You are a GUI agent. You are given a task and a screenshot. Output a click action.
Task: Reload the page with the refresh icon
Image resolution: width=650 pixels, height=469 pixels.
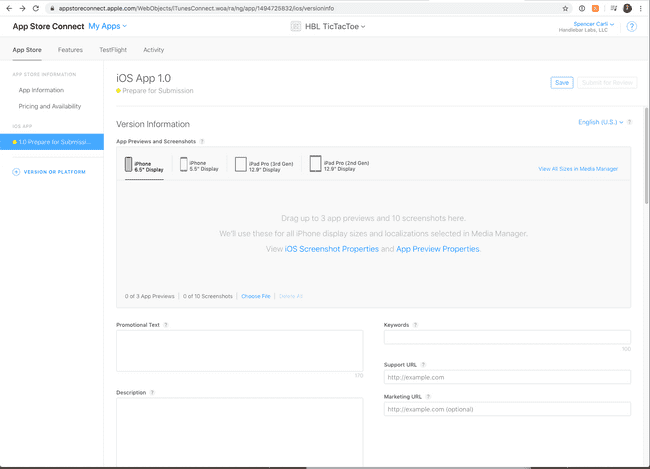(36, 8)
